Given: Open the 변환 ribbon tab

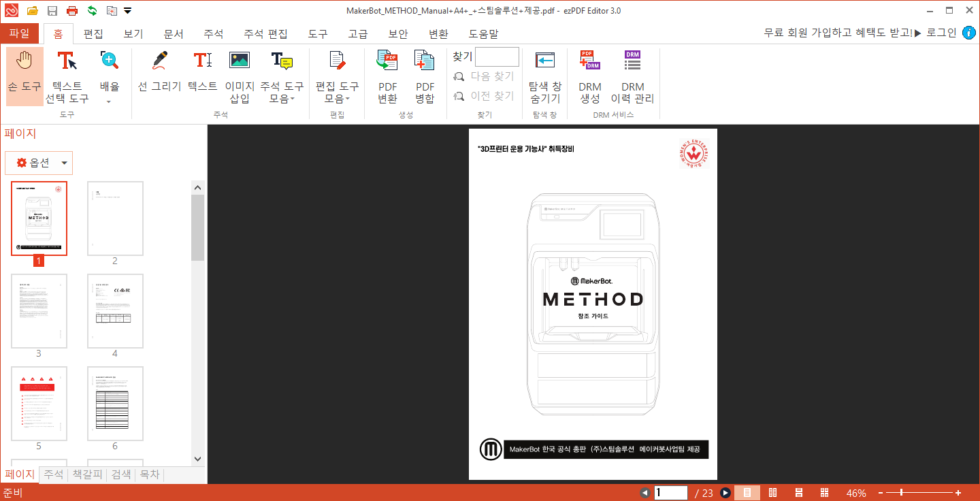Looking at the screenshot, I should [x=438, y=33].
